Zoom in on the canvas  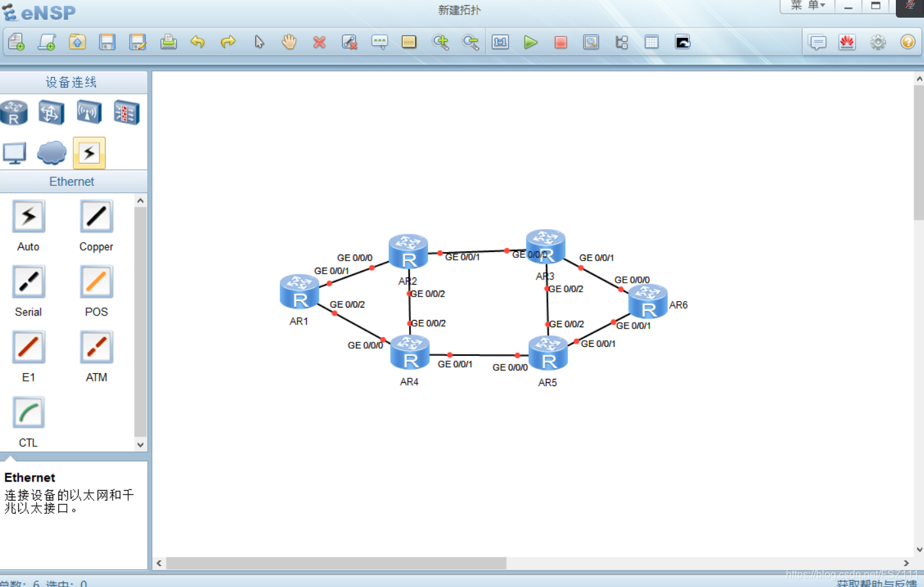(440, 43)
